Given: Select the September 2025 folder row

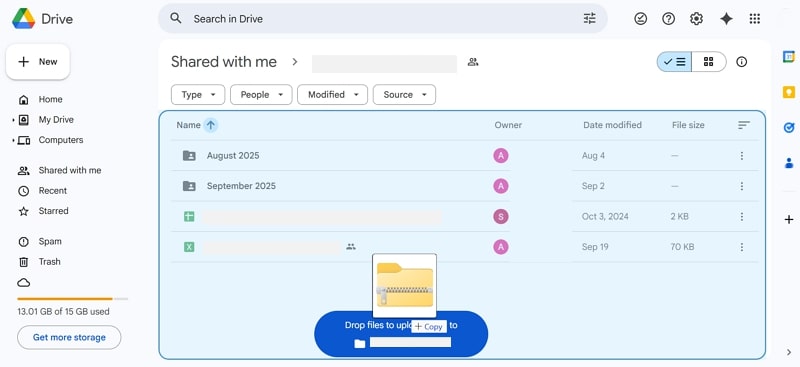Looking at the screenshot, I should click(464, 186).
